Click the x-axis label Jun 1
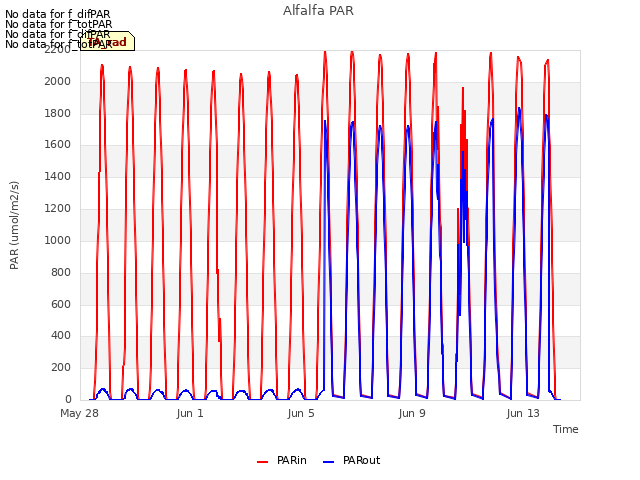The height and width of the screenshot is (480, 640). [x=190, y=413]
